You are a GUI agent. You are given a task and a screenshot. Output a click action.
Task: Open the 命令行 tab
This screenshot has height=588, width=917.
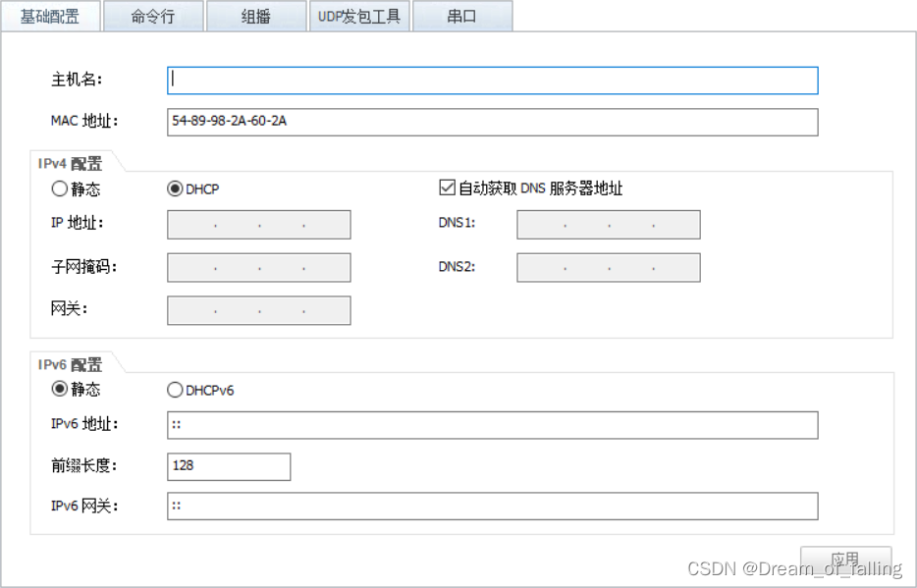pos(153,16)
